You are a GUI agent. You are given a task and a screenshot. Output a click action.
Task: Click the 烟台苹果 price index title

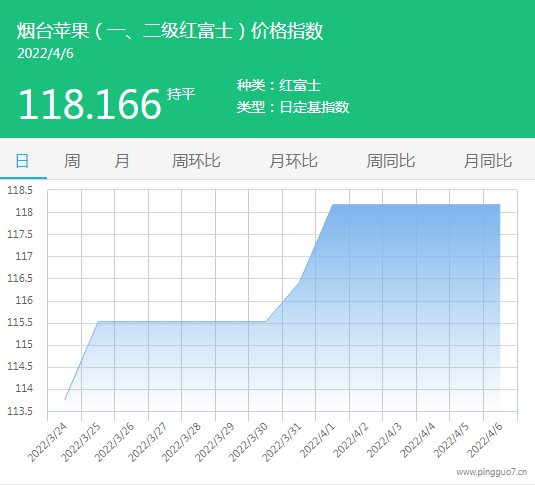click(x=170, y=31)
